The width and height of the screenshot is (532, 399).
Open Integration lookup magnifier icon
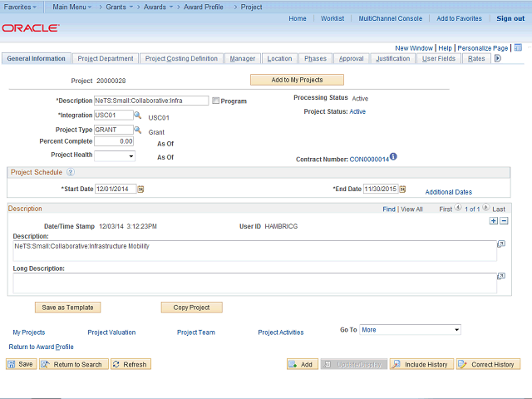point(139,116)
